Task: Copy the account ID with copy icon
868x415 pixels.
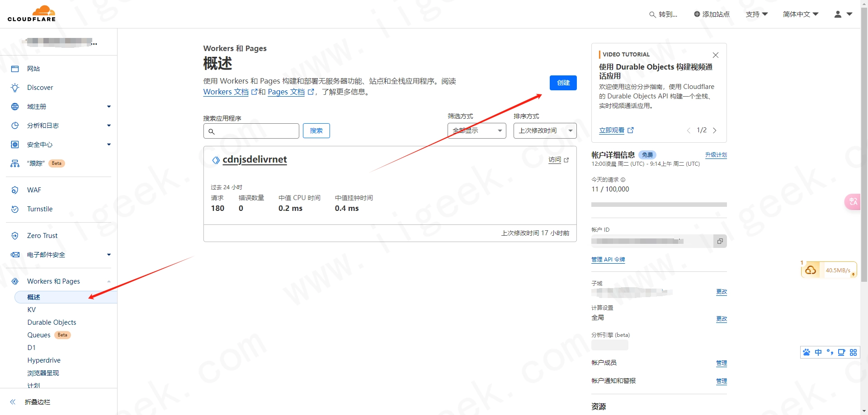Action: (720, 241)
